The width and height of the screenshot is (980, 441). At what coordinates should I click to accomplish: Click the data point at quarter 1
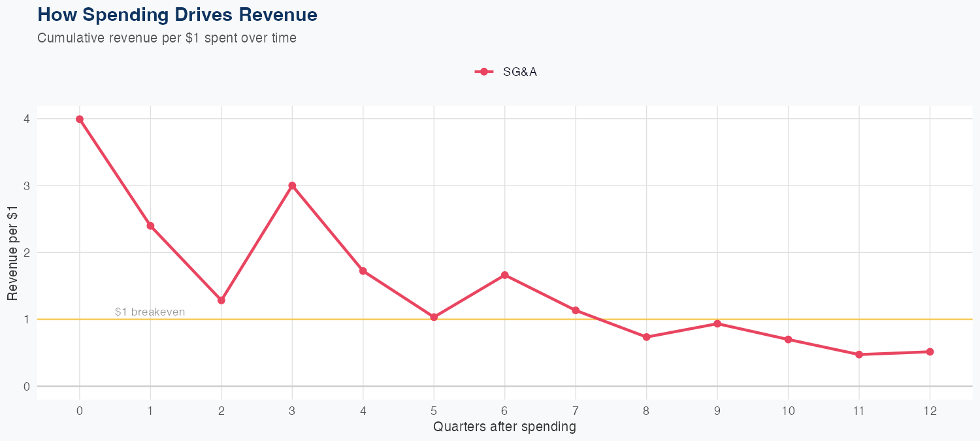click(150, 226)
